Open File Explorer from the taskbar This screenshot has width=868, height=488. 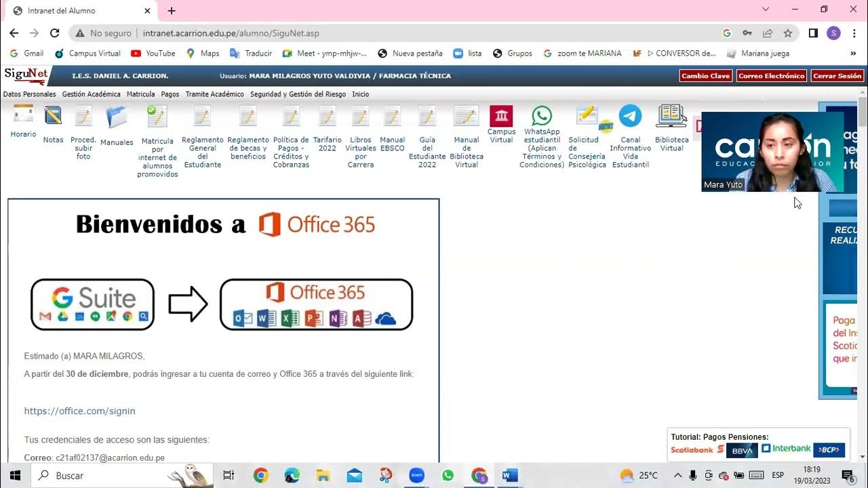[323, 476]
